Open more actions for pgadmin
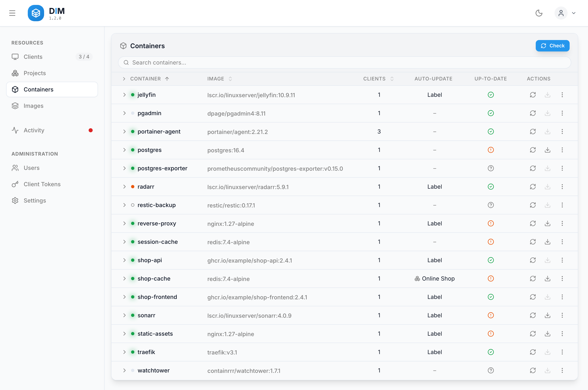Image resolution: width=588 pixels, height=390 pixels. click(562, 113)
